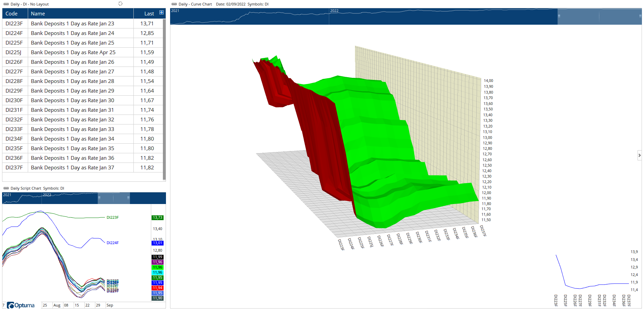
Task: Click the Aug marker on the date axis
Action: [57, 305]
